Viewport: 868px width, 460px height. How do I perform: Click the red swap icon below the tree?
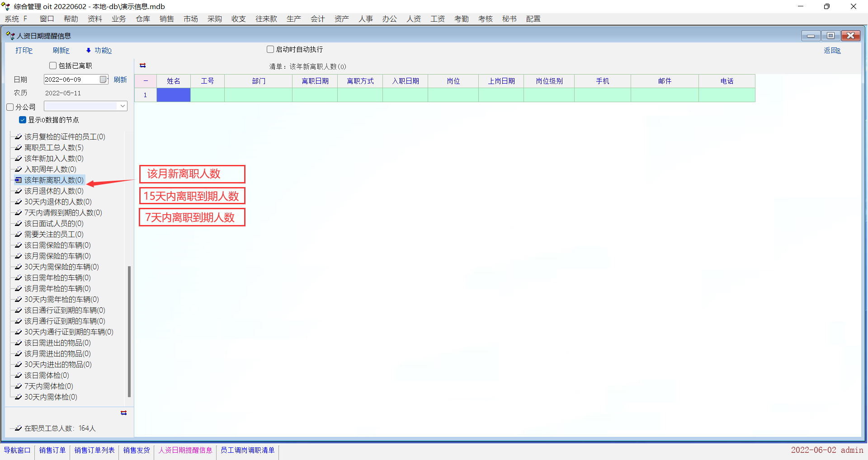(123, 413)
